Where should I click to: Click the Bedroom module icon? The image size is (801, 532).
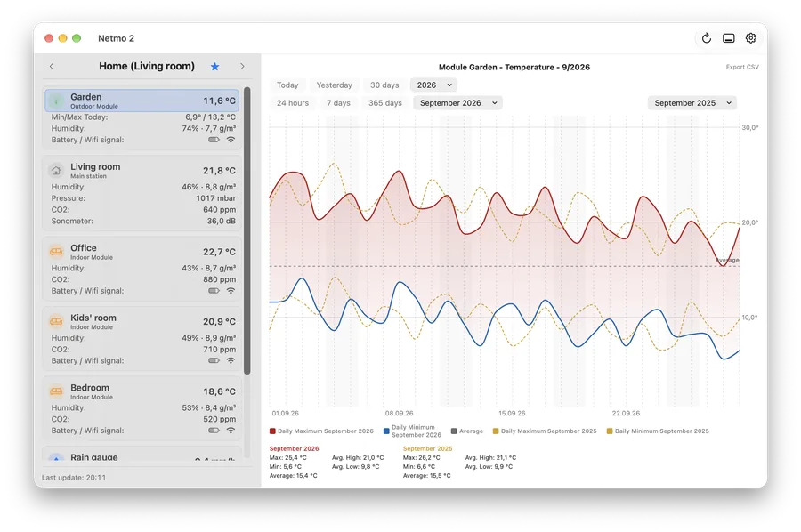pyautogui.click(x=56, y=391)
